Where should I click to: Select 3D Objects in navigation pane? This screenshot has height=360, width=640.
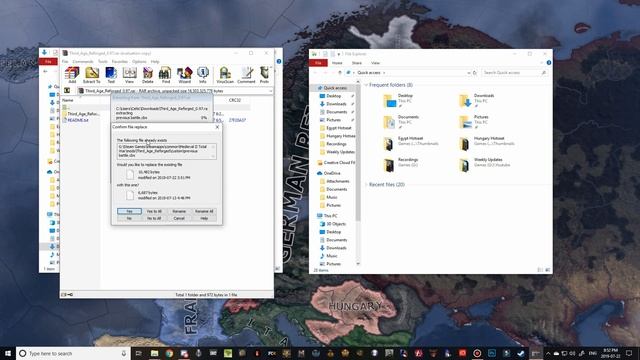pos(336,224)
